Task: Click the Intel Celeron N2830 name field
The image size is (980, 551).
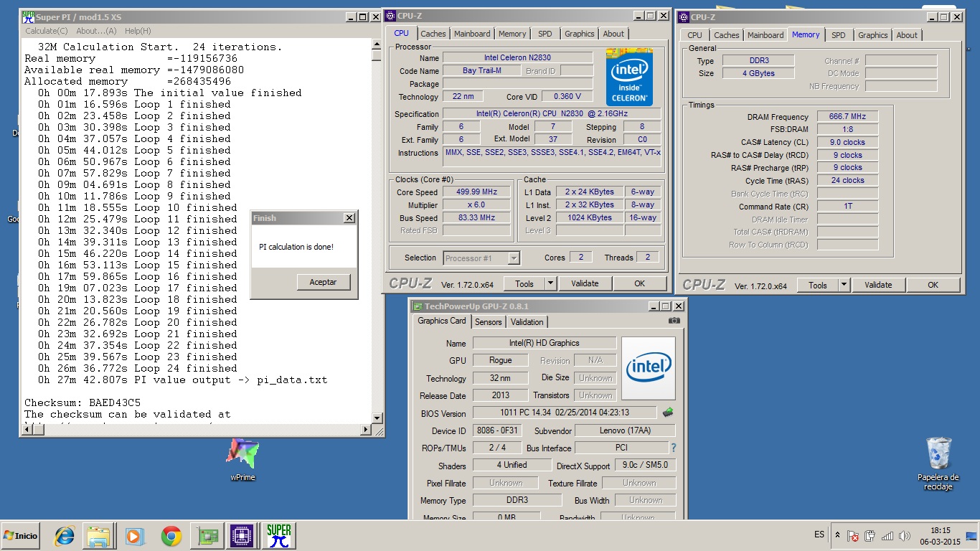Action: [x=517, y=57]
